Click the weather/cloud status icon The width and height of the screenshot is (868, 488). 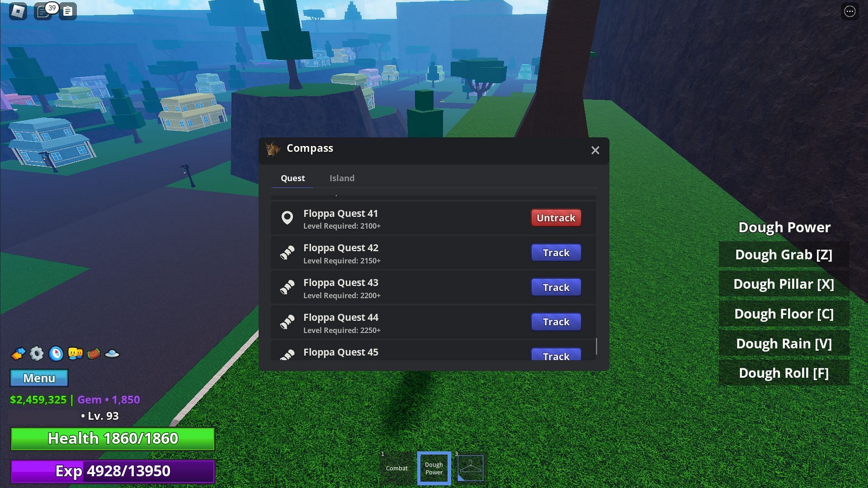(x=112, y=353)
